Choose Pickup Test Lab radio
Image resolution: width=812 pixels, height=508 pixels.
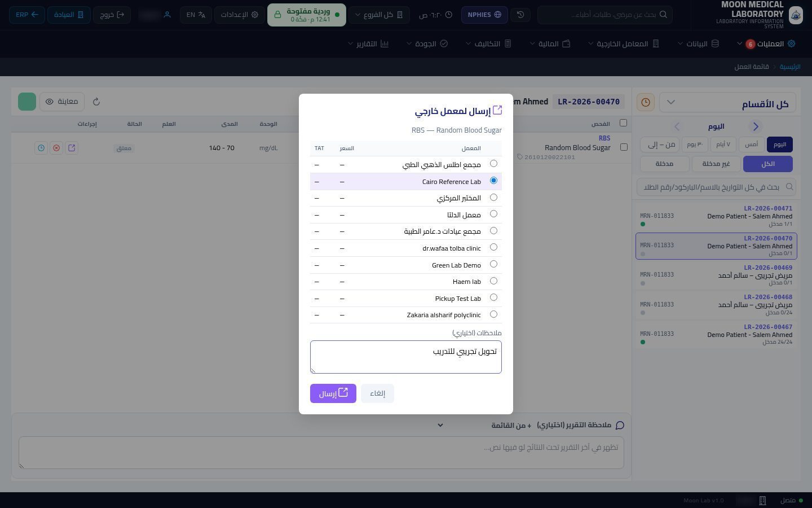493,297
